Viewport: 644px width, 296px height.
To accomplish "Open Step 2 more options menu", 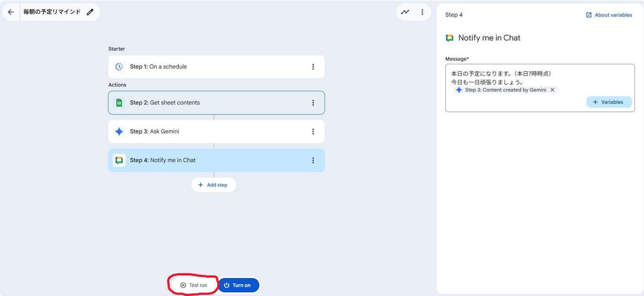I will click(313, 103).
